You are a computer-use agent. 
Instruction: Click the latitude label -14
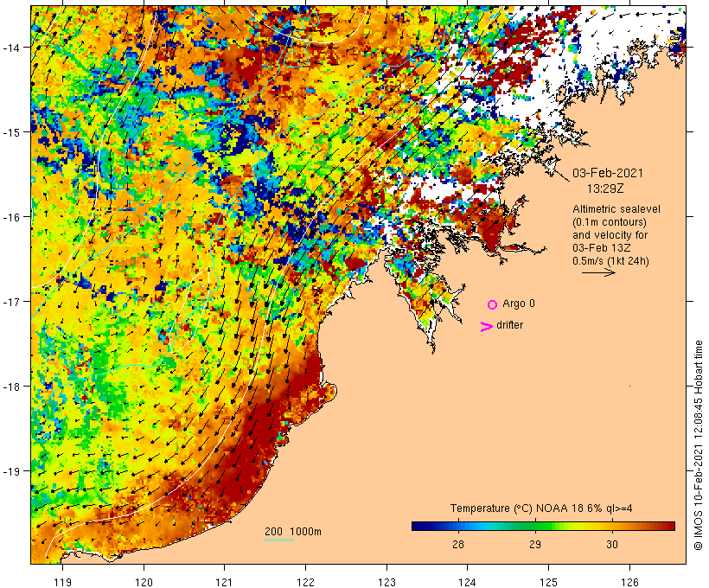click(x=10, y=47)
